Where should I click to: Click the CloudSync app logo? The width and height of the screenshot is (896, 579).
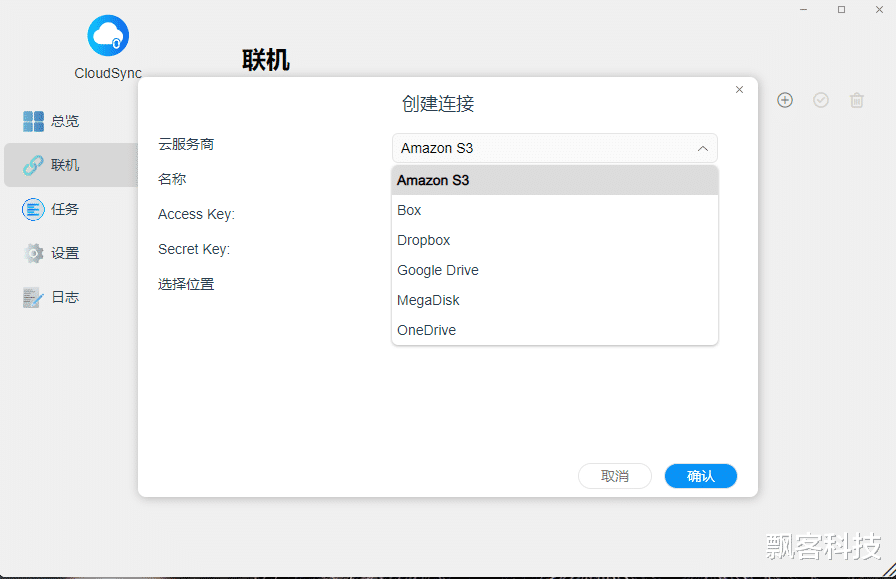pyautogui.click(x=107, y=33)
